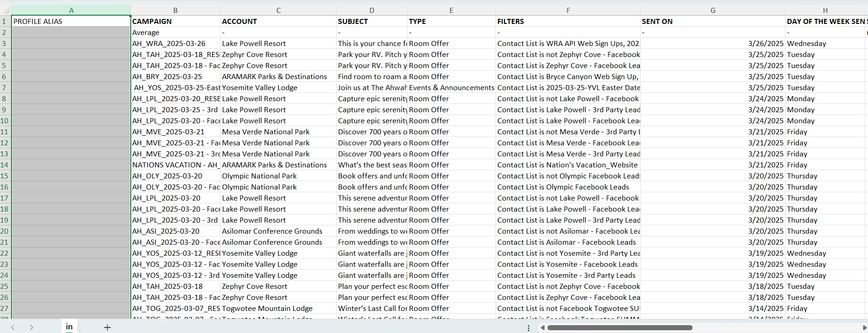Screen dimensions: 868x333
Task: Click the Average cell in row 2
Action: point(175,32)
